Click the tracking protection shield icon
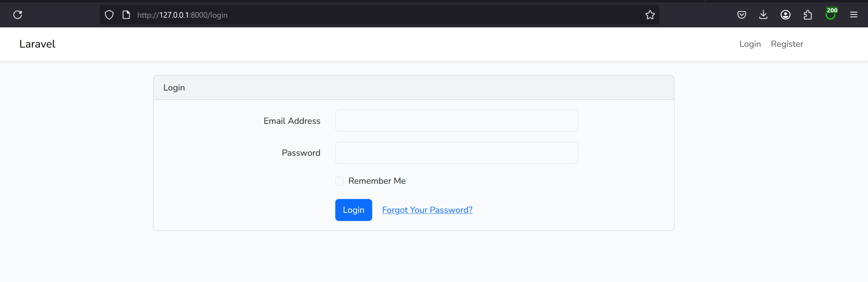The height and width of the screenshot is (282, 868). [x=109, y=15]
